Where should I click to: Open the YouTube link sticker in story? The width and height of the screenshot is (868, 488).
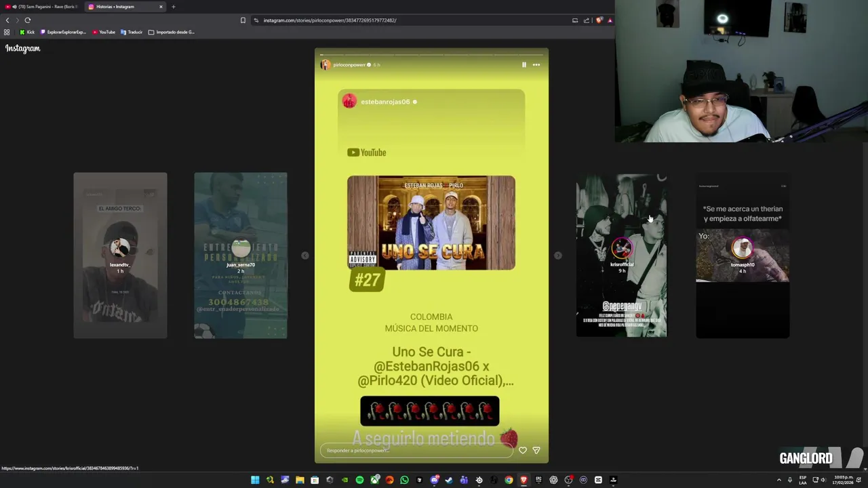(367, 152)
